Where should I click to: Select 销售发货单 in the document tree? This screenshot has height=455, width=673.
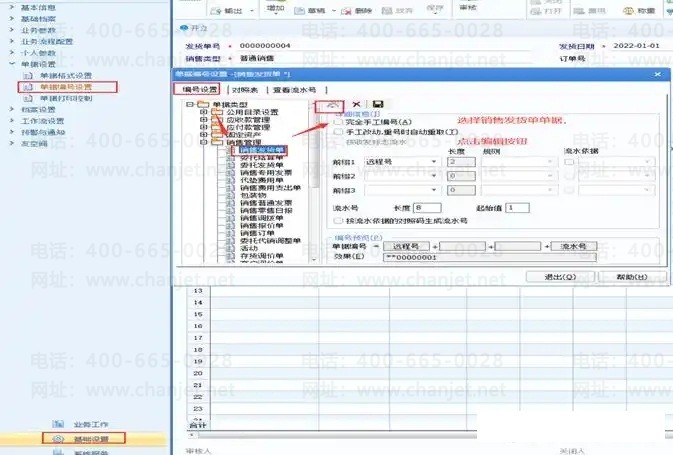(262, 150)
